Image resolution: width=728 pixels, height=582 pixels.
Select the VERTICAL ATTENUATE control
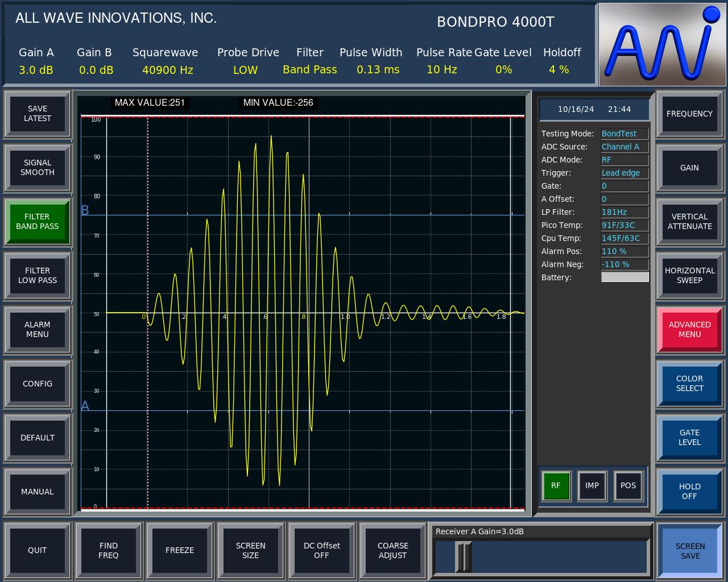click(690, 222)
